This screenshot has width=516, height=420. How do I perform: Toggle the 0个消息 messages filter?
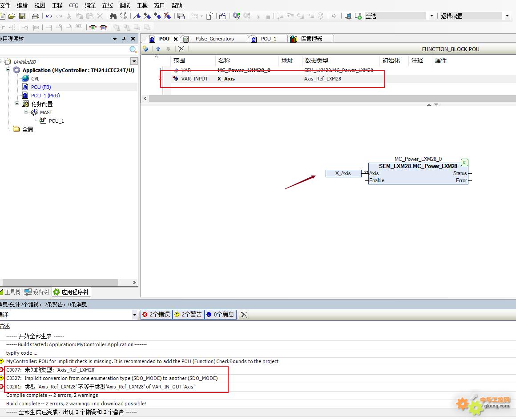coord(220,315)
